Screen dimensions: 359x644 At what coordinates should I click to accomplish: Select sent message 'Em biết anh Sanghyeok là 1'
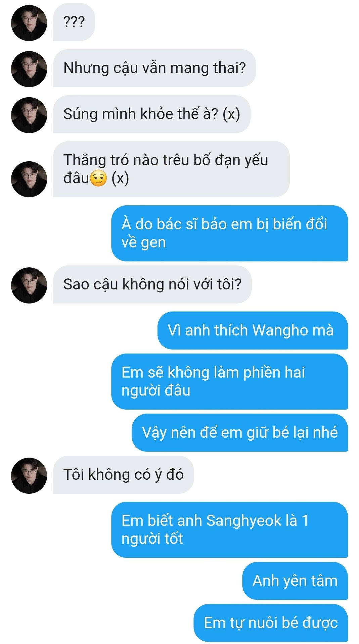[230, 530]
